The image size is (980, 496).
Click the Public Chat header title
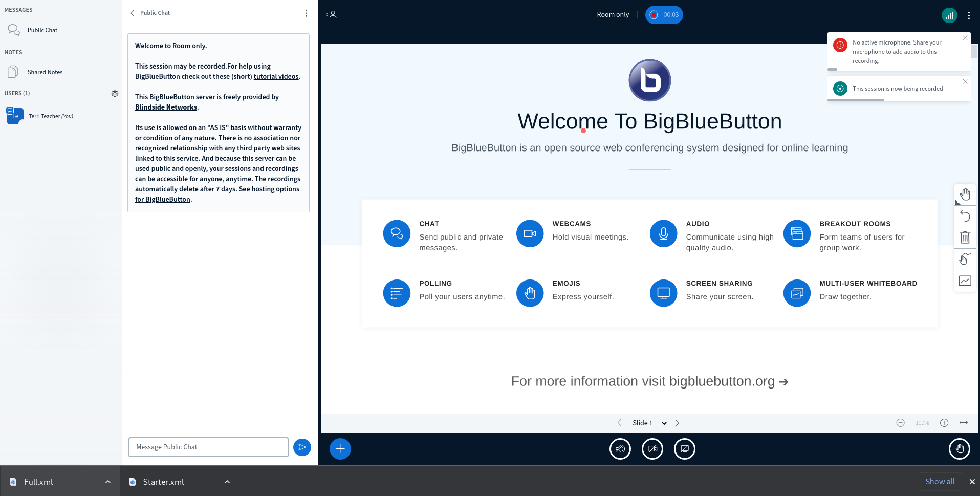point(155,13)
